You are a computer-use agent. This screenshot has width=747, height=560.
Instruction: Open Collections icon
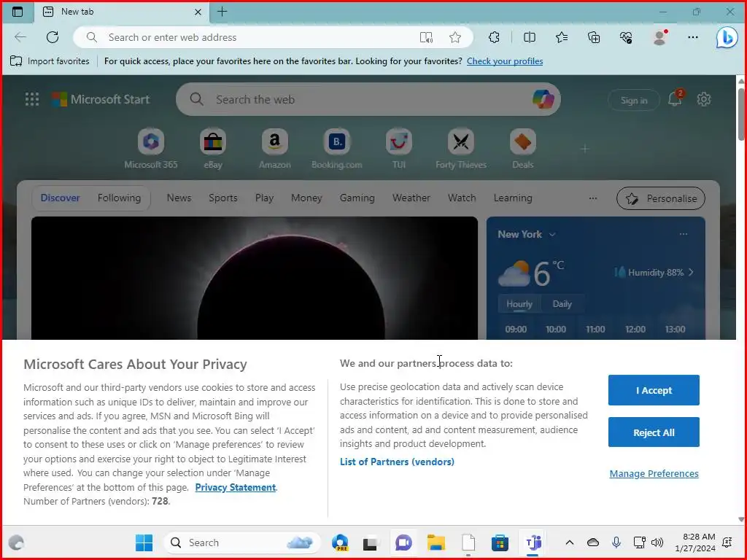pos(594,37)
